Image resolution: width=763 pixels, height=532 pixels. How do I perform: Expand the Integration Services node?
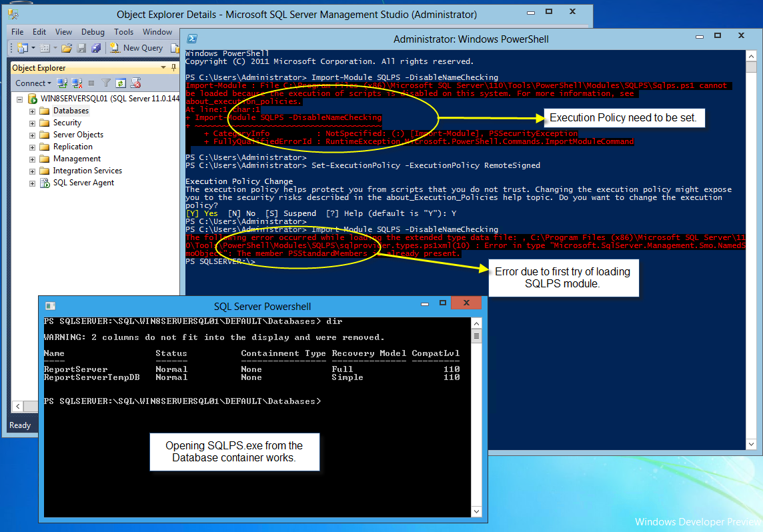(x=32, y=171)
